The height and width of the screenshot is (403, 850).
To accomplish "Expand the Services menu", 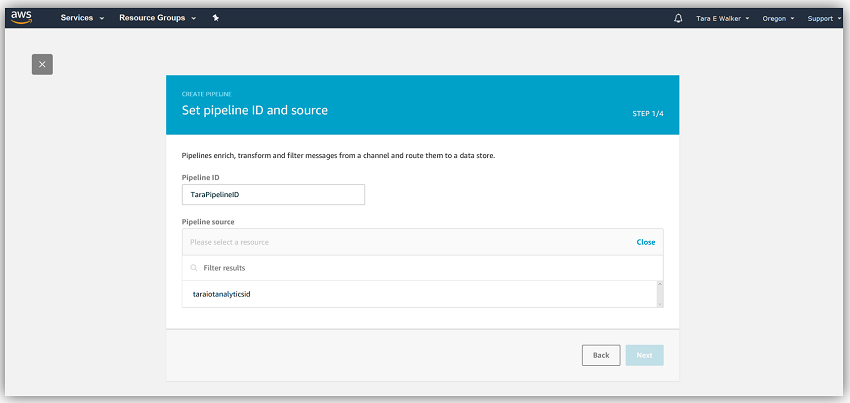I will coord(82,18).
